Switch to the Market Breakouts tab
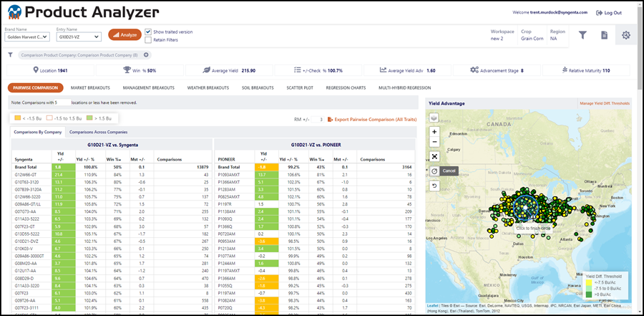The width and height of the screenshot is (644, 316). tap(90, 87)
